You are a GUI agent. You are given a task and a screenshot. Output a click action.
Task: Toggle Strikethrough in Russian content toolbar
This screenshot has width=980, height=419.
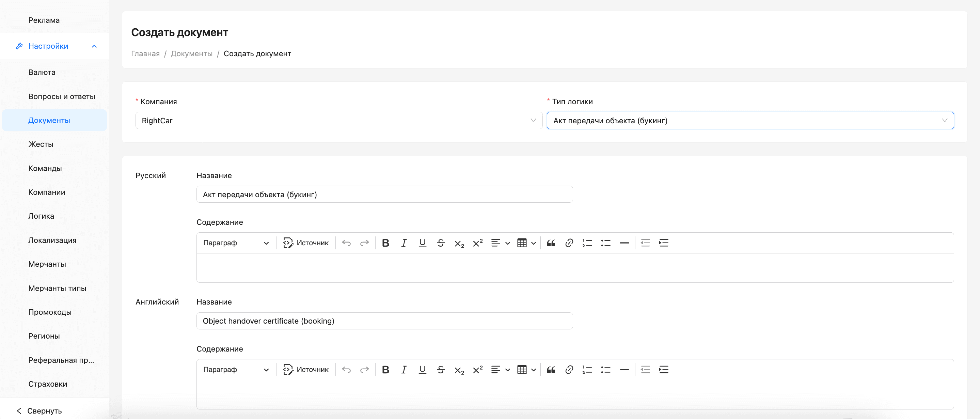pos(441,243)
